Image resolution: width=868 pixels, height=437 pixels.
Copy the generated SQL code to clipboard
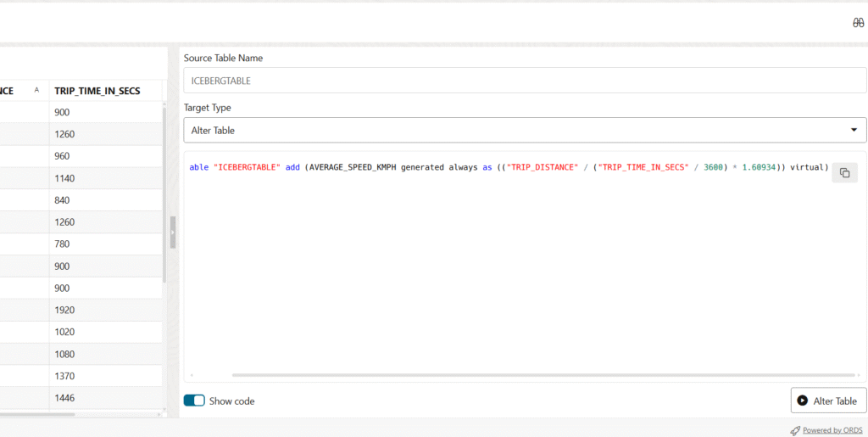coord(844,172)
